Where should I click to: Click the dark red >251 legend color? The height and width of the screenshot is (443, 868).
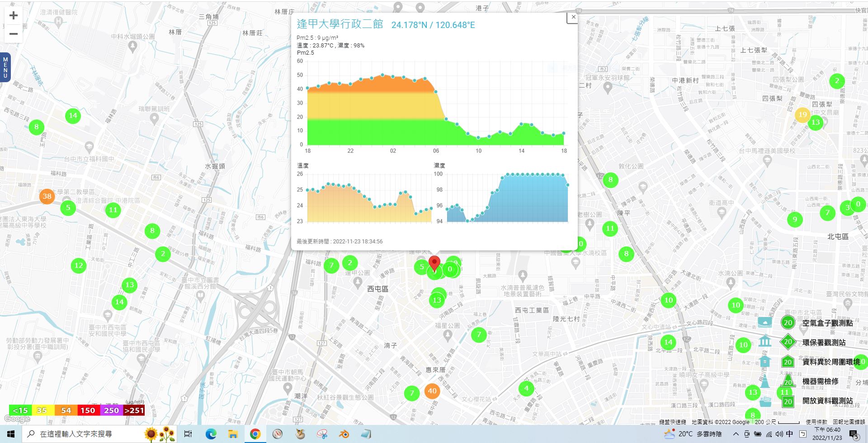pos(134,410)
